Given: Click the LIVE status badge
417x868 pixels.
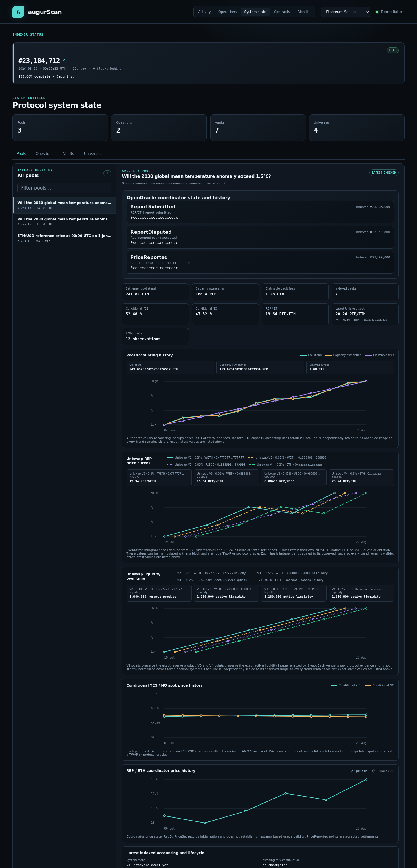Looking at the screenshot, I should click(393, 50).
